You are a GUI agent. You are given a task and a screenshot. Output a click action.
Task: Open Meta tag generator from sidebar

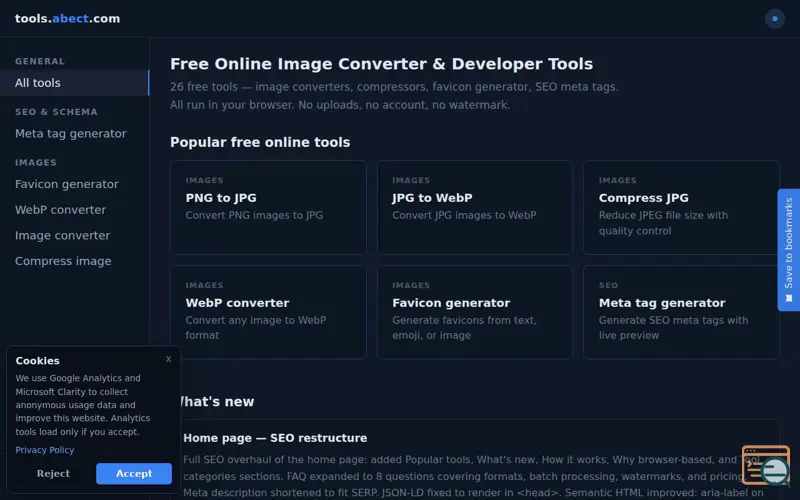coord(70,134)
